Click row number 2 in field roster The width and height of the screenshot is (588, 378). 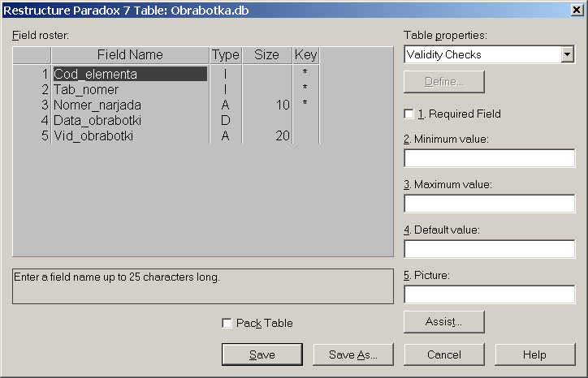[45, 89]
